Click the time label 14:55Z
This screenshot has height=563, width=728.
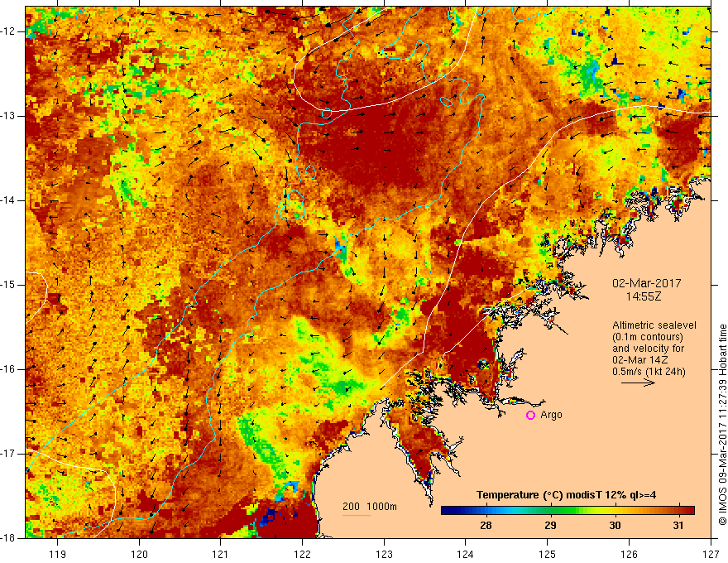[x=643, y=296]
